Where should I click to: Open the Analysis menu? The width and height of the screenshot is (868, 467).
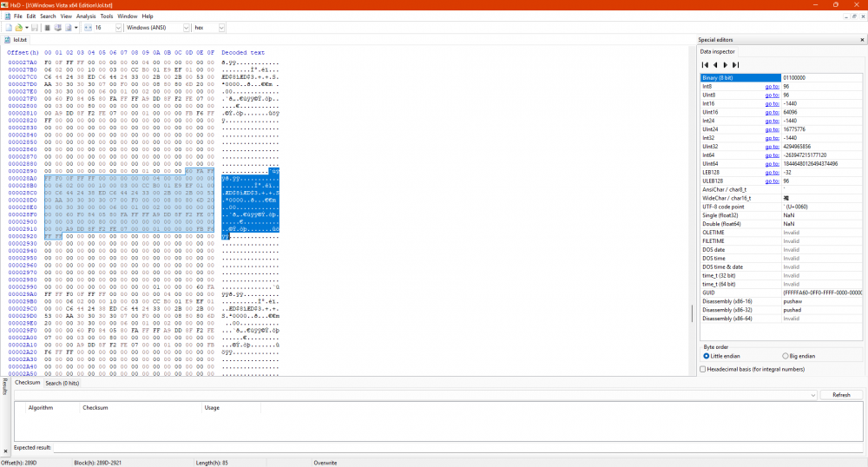[86, 16]
